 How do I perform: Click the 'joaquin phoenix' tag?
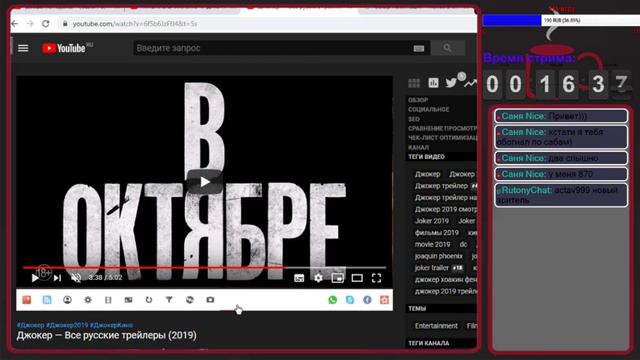click(x=438, y=256)
